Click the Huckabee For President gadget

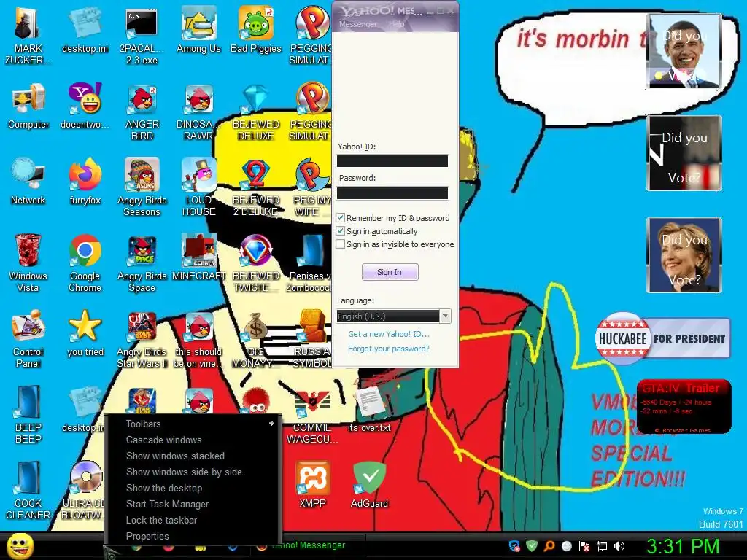coord(662,338)
